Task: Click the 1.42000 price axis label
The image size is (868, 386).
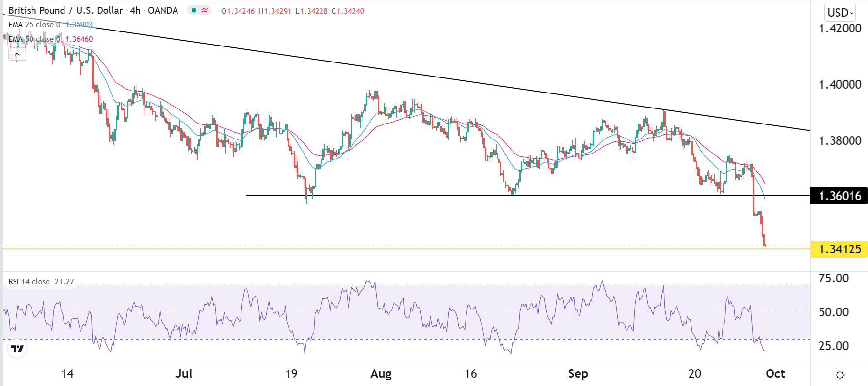Action: 840,29
